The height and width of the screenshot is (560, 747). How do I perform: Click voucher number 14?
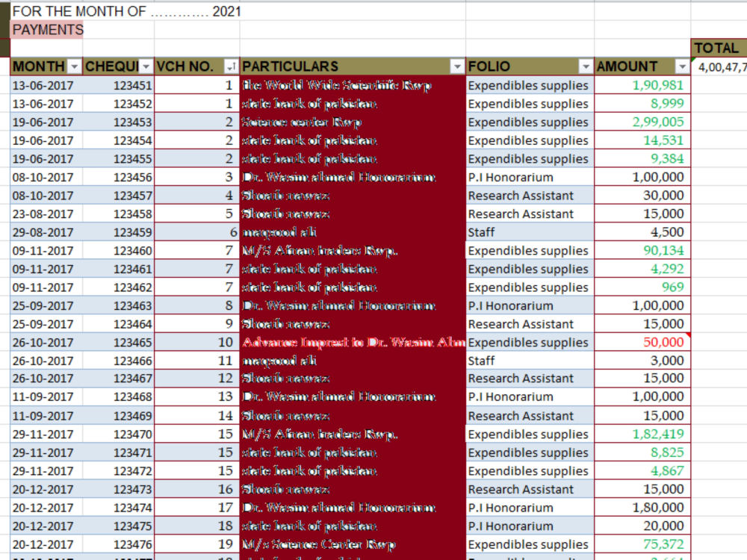click(x=226, y=416)
